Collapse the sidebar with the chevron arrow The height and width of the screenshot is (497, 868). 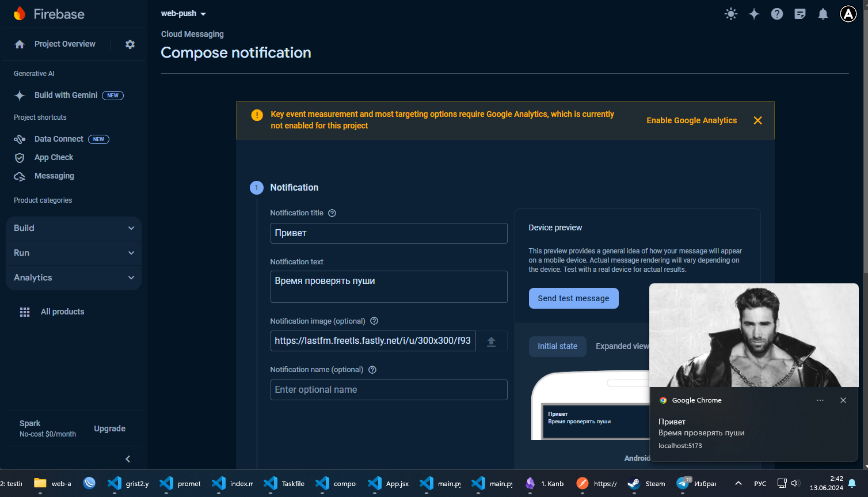point(128,459)
